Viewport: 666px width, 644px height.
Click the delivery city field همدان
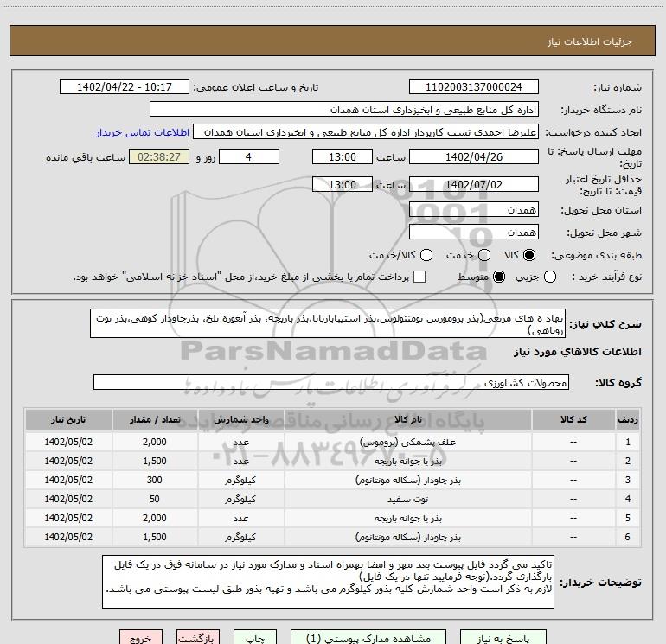tap(474, 233)
